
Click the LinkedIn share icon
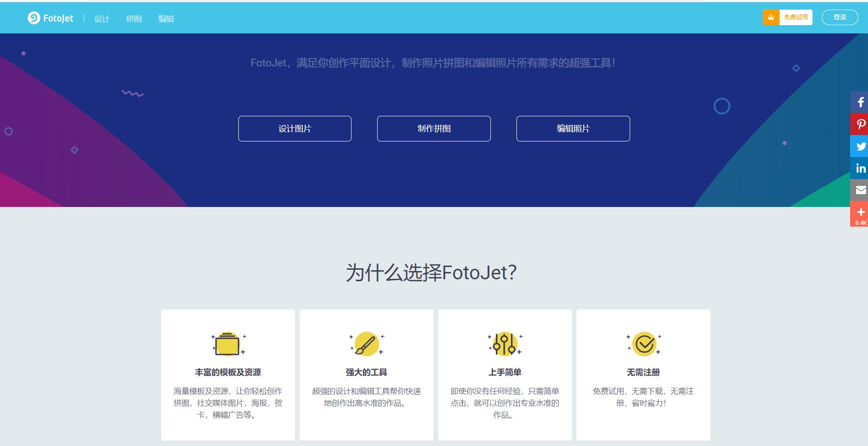click(x=860, y=168)
